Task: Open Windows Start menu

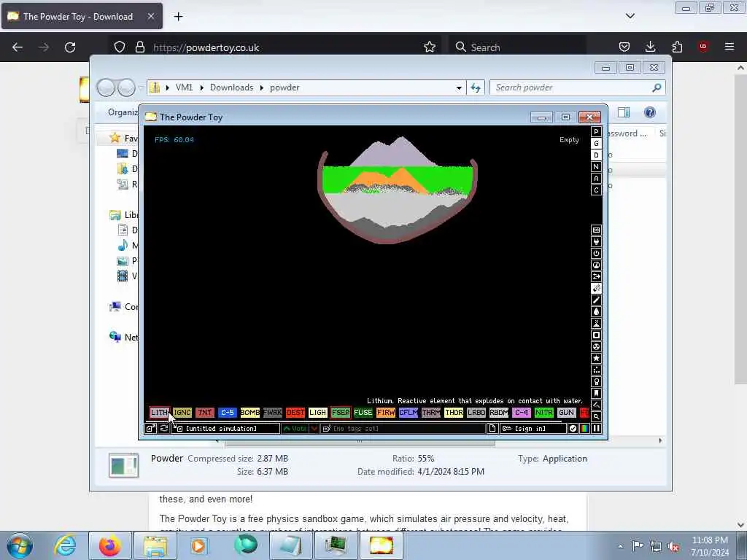Action: 20,545
